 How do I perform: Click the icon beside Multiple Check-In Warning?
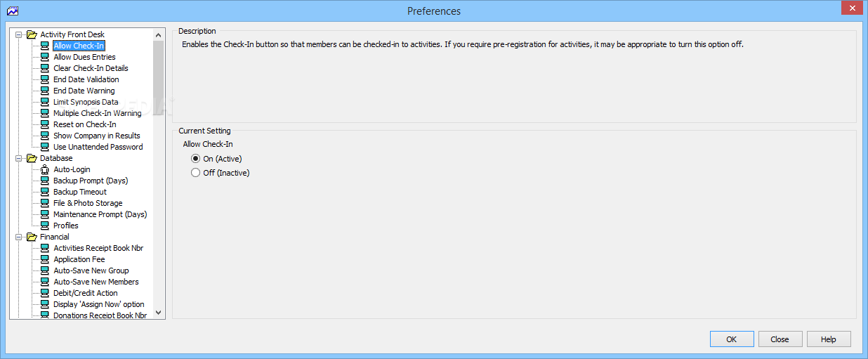45,113
